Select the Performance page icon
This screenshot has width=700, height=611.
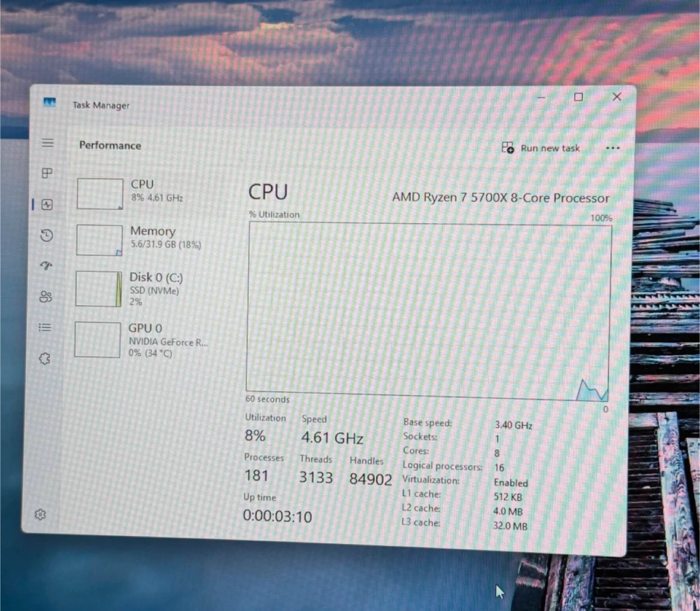click(x=47, y=205)
